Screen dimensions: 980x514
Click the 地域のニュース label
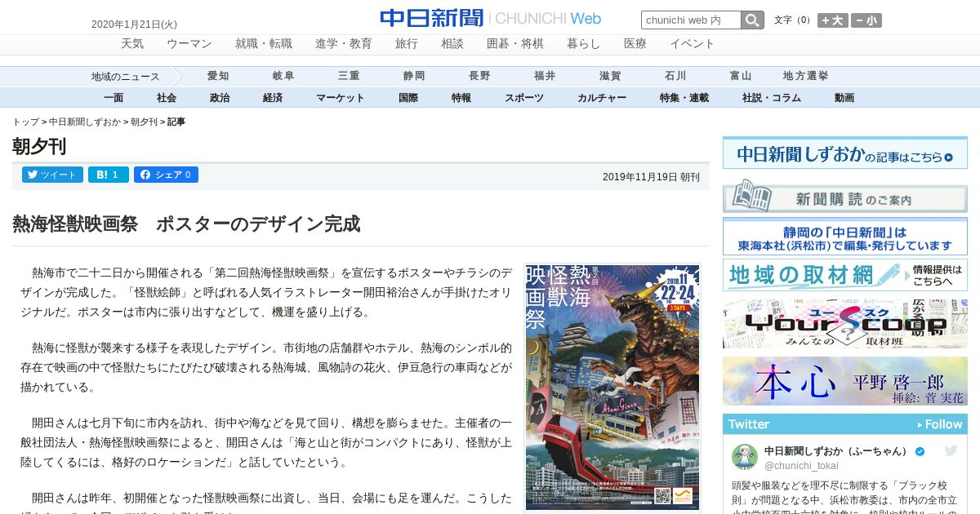[125, 77]
